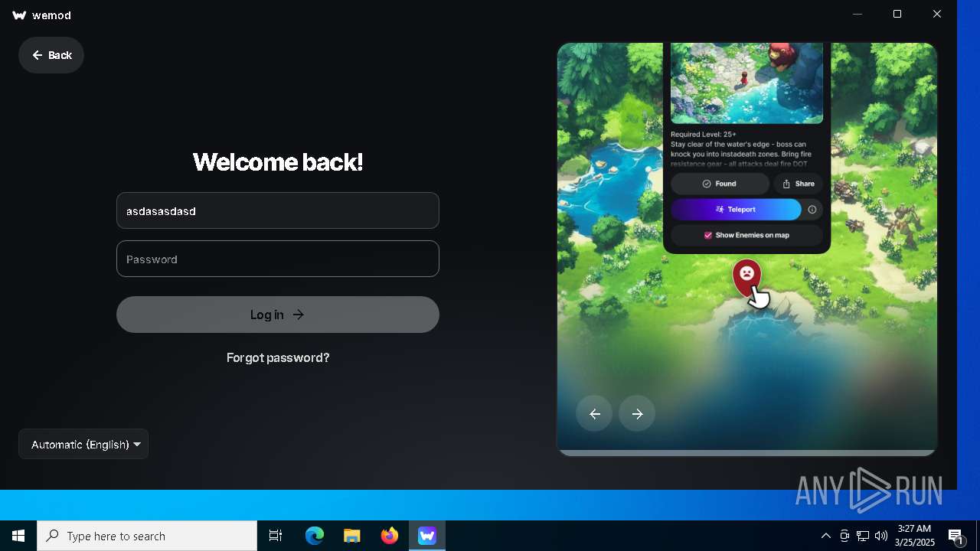The image size is (980, 551).
Task: Click the network tray icon
Action: click(863, 536)
